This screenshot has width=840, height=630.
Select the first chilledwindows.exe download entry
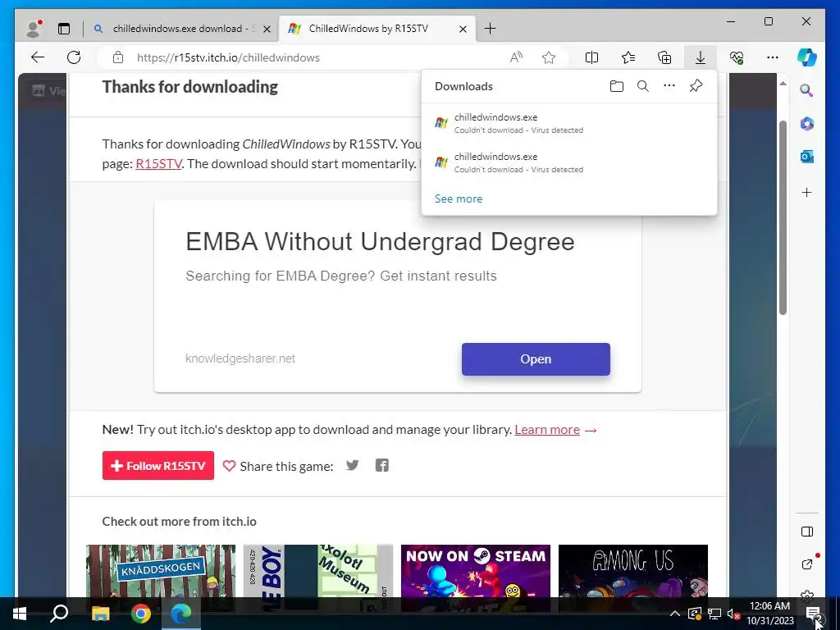(569, 123)
